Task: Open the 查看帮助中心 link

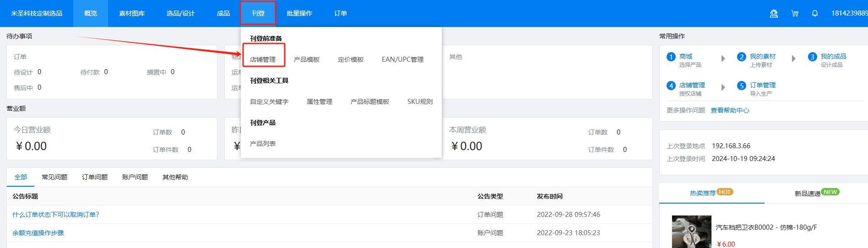Action: coord(730,110)
